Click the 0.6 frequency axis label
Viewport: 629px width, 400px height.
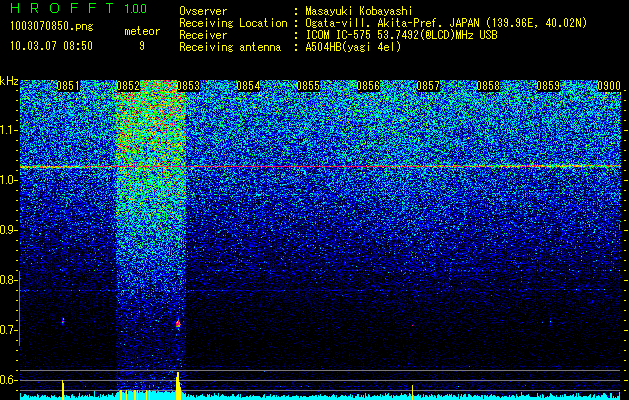[x=8, y=380]
